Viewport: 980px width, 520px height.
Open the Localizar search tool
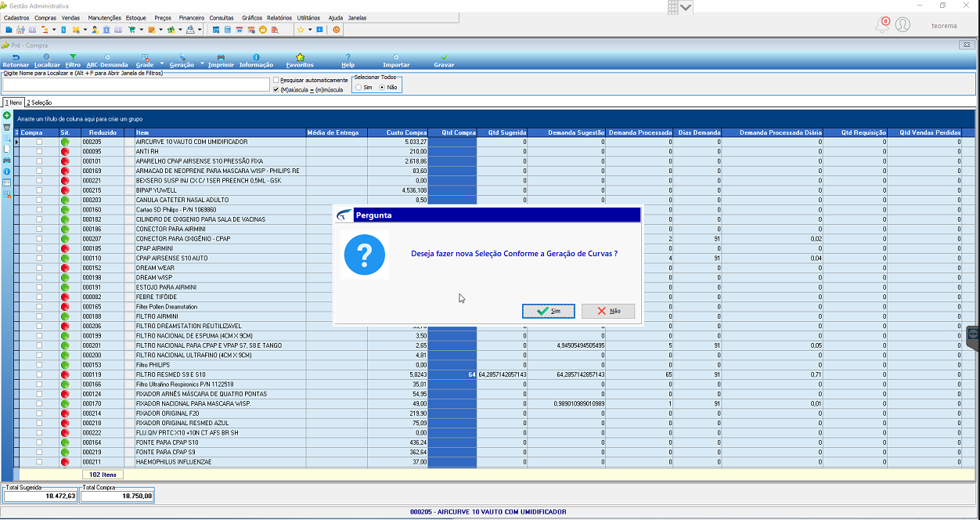47,57
